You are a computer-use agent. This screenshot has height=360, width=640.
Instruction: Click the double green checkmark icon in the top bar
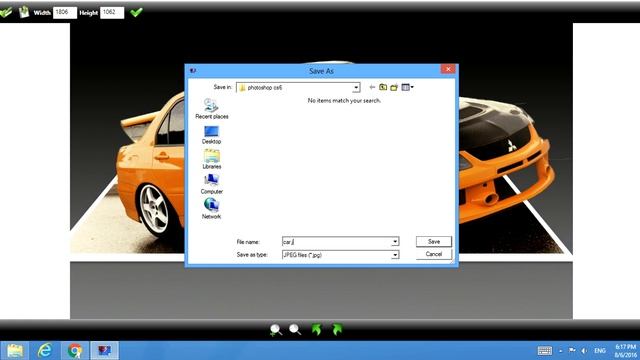pos(5,12)
